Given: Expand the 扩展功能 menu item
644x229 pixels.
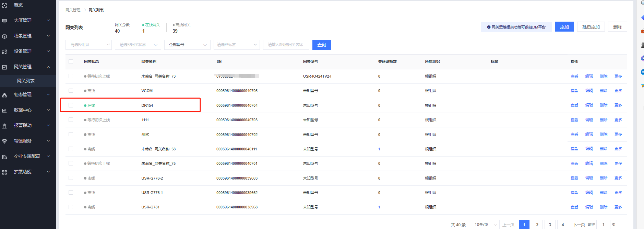Looking at the screenshot, I should (x=27, y=172).
